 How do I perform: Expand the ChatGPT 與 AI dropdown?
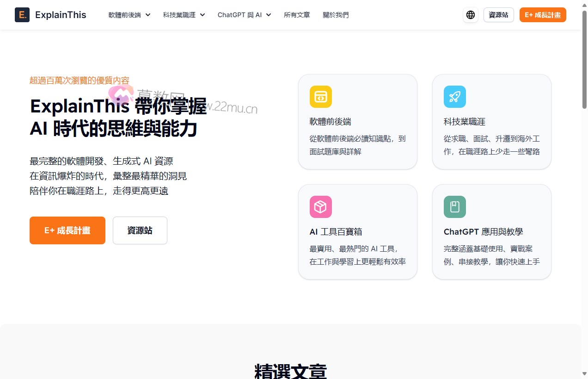[x=244, y=15]
